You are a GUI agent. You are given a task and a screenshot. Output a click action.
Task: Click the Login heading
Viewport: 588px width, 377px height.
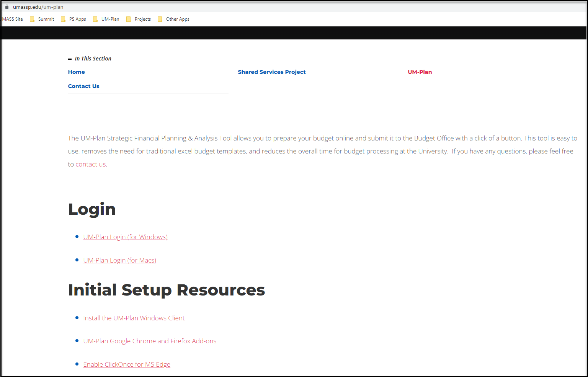(92, 209)
